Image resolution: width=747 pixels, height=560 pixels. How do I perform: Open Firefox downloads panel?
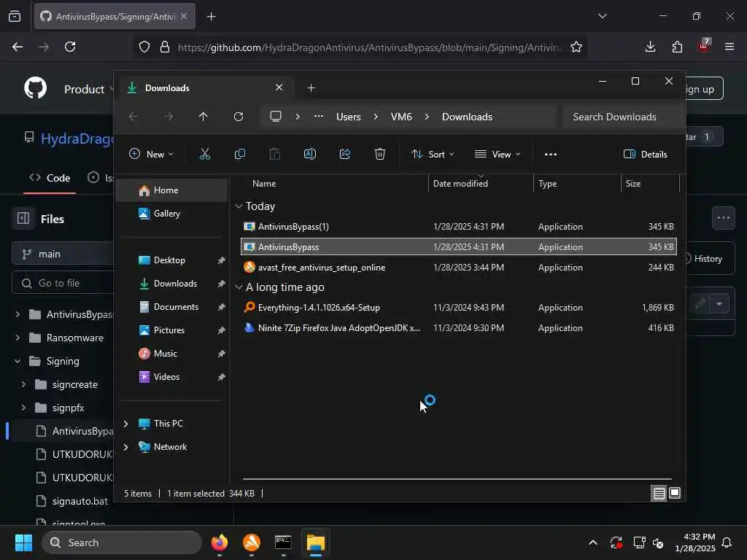[650, 47]
